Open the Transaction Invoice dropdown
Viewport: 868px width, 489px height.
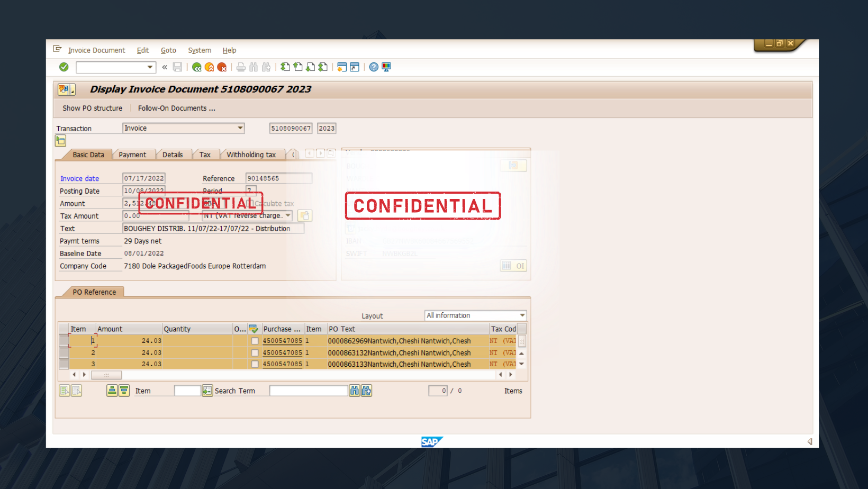click(240, 128)
